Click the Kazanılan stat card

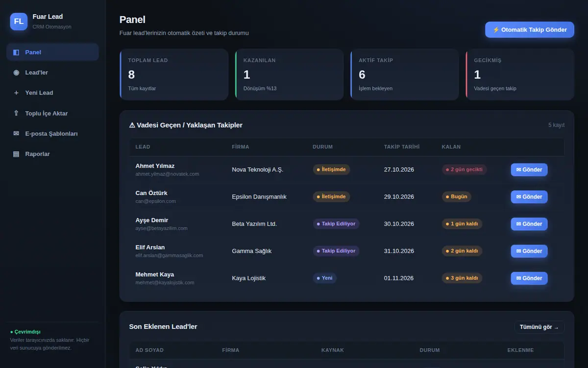pos(289,75)
